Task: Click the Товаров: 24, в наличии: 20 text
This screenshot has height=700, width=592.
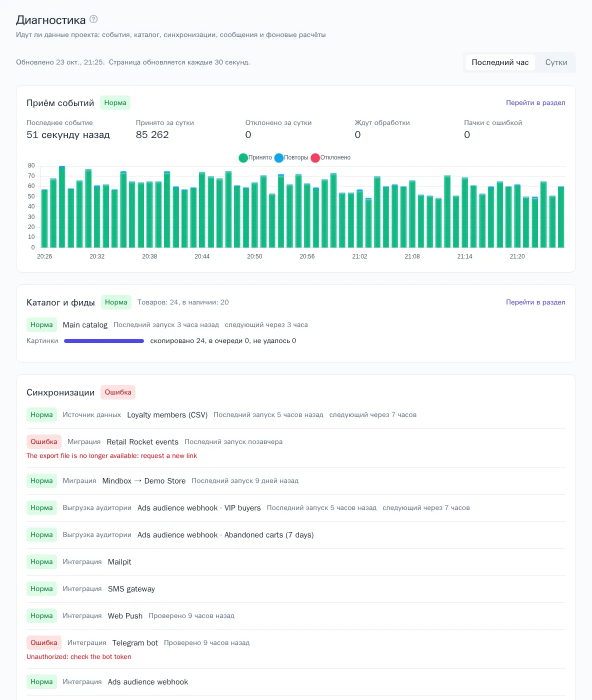Action: tap(183, 302)
